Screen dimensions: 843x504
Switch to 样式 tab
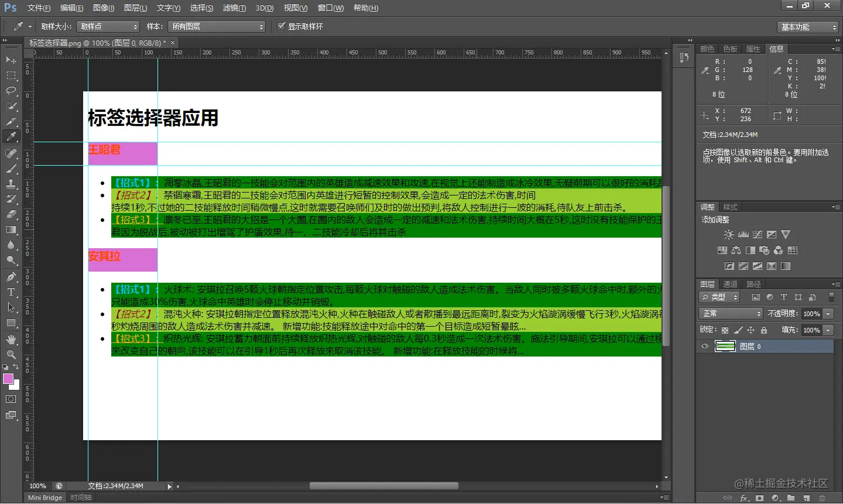coord(730,207)
